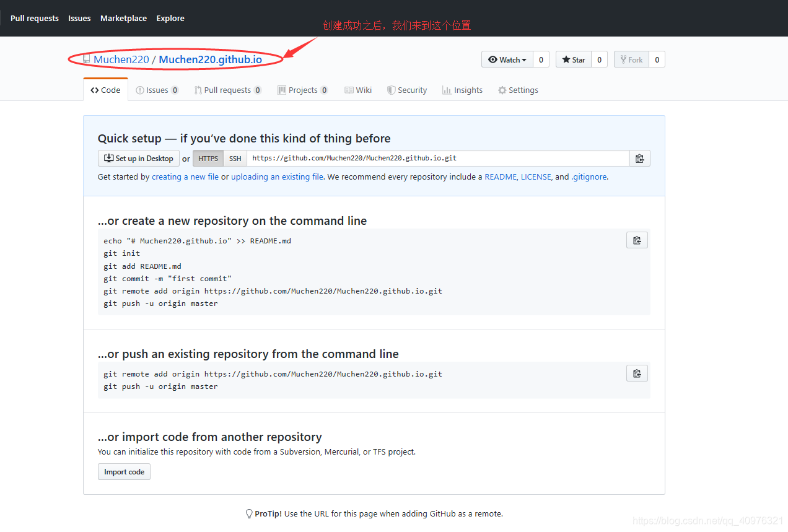
Task: Follow the uploading an existing file link
Action: 277,177
